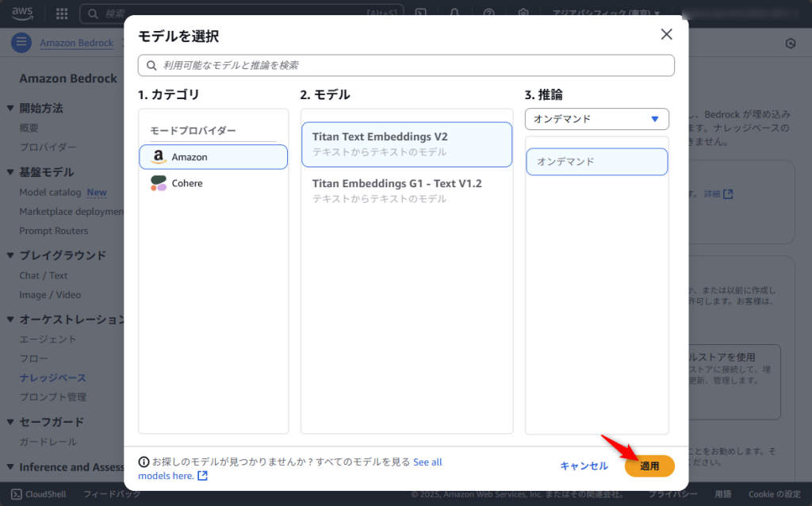Open ガードレール in the sidebar
The image size is (812, 506).
click(x=48, y=442)
